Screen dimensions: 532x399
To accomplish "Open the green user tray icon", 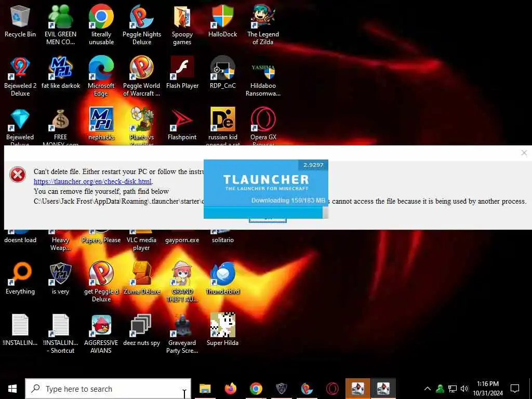I will pyautogui.click(x=440, y=389).
